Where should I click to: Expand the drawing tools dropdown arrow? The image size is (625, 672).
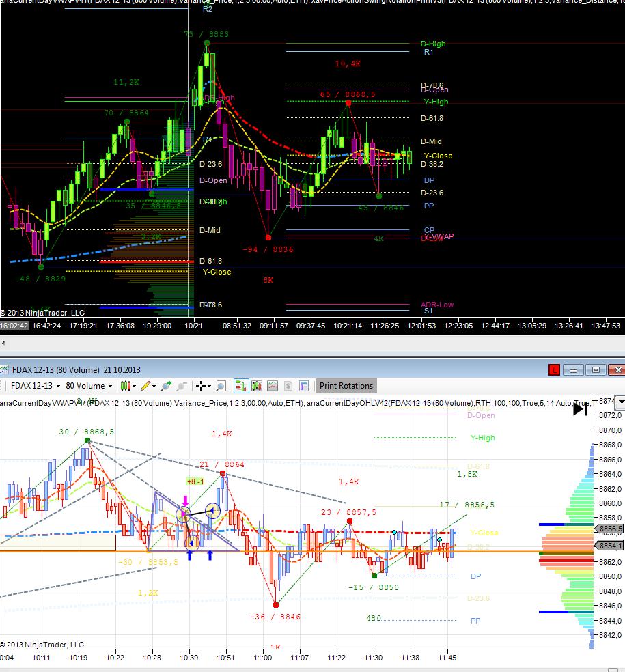[154, 386]
